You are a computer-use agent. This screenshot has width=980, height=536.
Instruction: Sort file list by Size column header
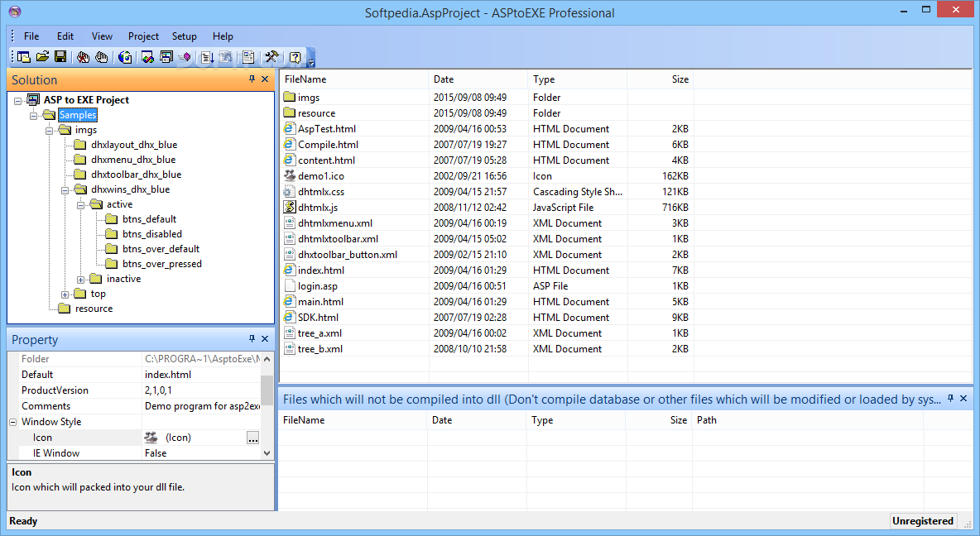[660, 79]
